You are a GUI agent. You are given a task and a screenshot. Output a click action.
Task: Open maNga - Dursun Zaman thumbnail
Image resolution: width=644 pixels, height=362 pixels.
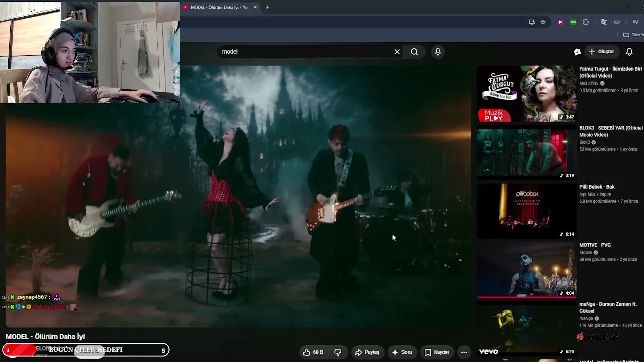click(527, 329)
